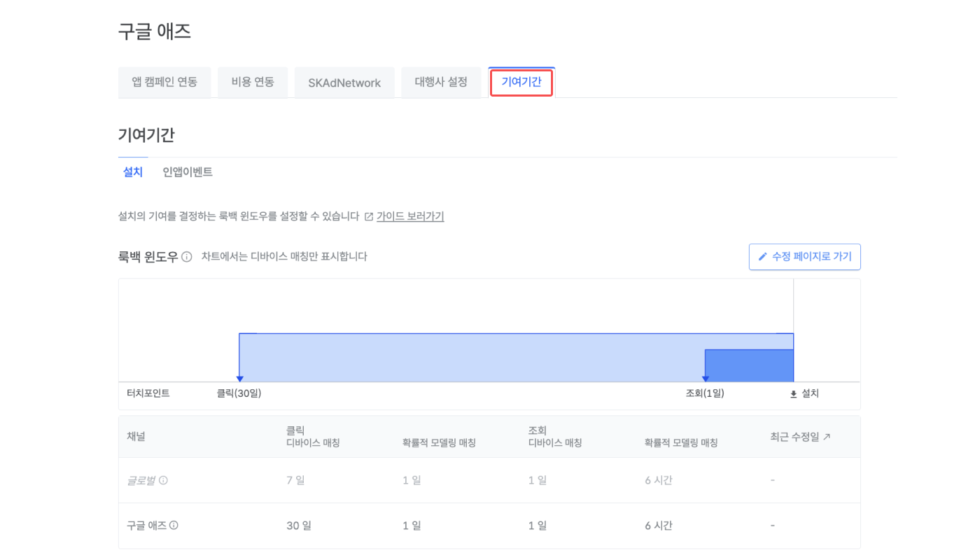Click the 조회(1일) chart marker triangle
The image size is (980, 560).
click(x=705, y=379)
